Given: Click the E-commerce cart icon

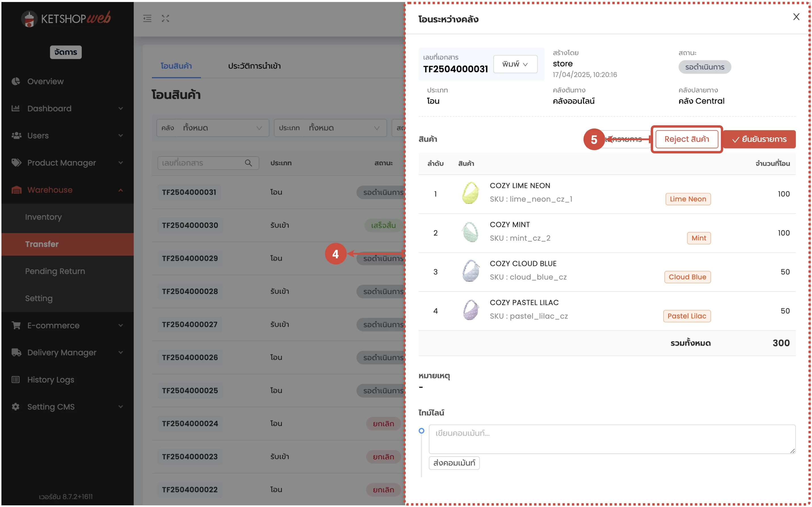Looking at the screenshot, I should (x=16, y=325).
